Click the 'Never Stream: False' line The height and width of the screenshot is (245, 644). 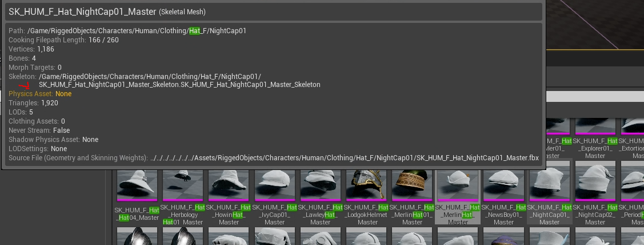pos(39,130)
